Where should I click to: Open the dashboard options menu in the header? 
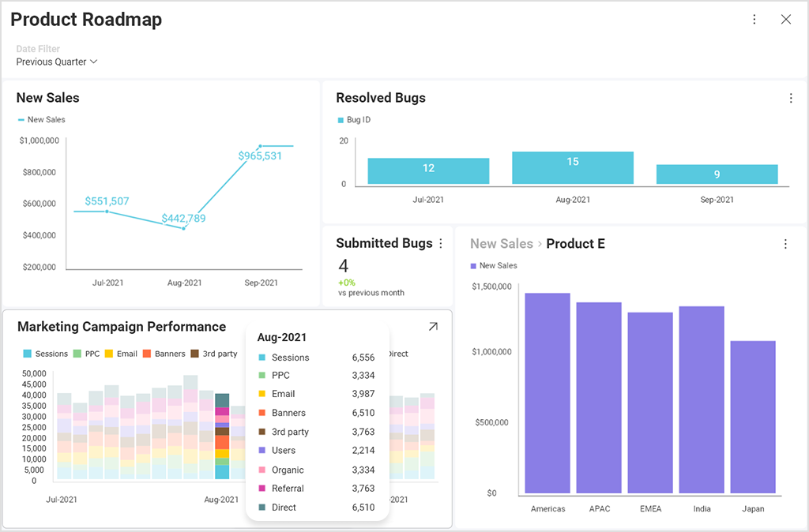tap(754, 18)
